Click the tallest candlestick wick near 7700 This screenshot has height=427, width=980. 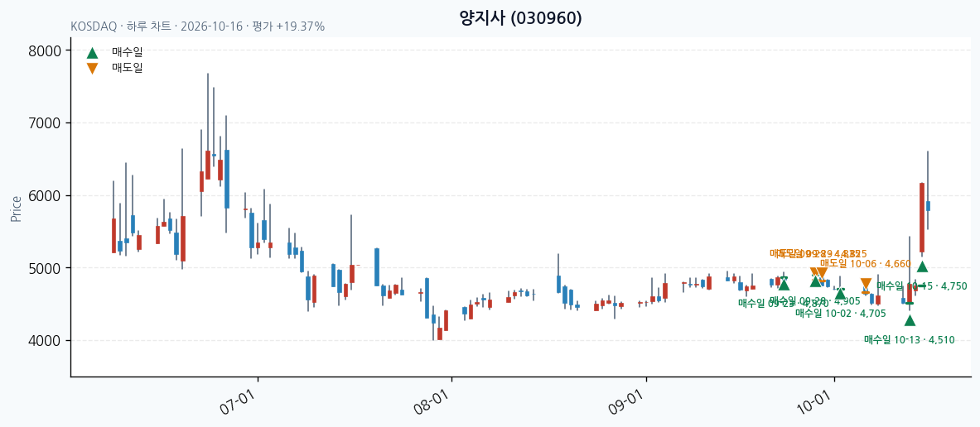[x=208, y=126]
